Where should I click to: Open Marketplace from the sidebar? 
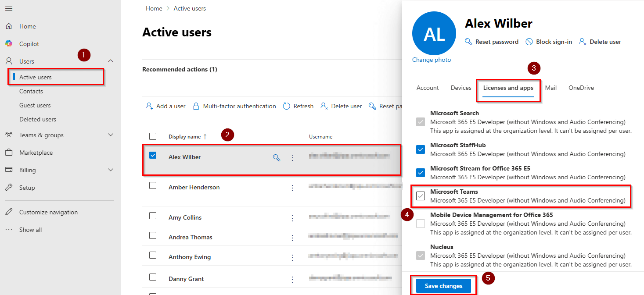tap(37, 152)
